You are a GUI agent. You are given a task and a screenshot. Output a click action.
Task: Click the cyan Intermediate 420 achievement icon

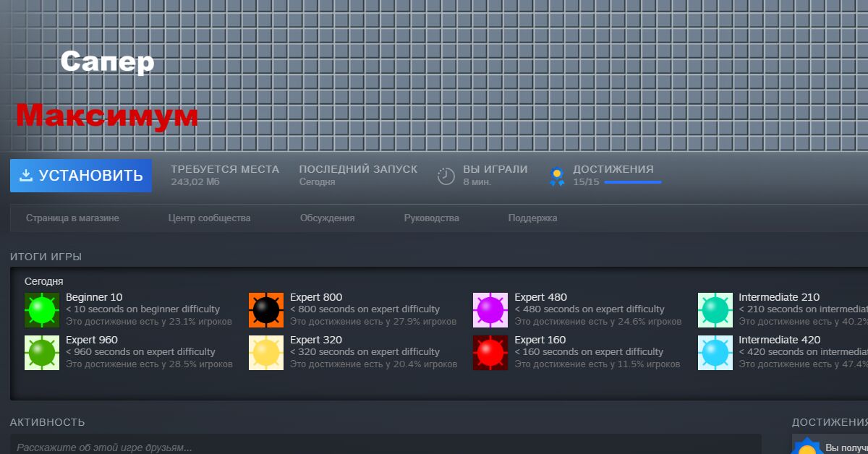click(x=715, y=353)
